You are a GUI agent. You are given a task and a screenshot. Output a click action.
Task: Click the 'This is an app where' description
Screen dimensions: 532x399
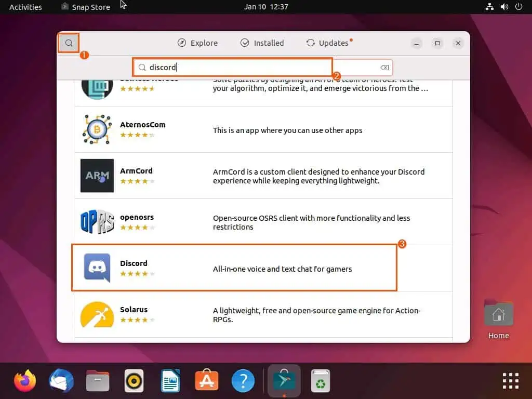tap(288, 130)
